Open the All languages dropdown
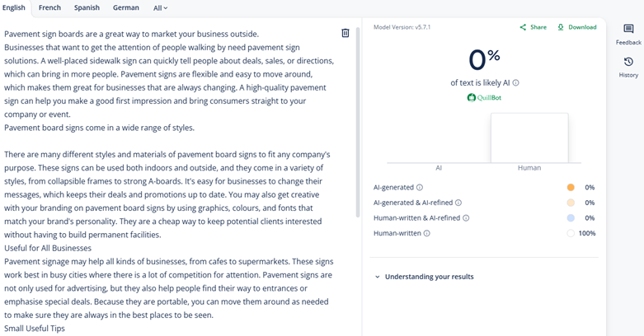The height and width of the screenshot is (336, 644). point(161,8)
